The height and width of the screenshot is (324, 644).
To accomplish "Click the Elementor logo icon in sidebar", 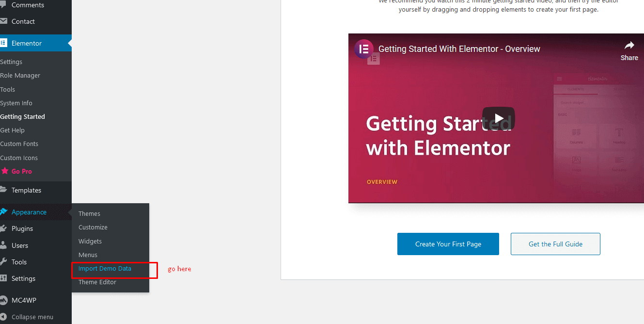I will (3, 43).
